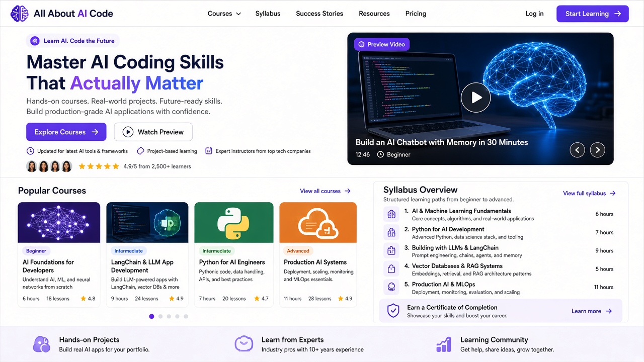
Task: Select the first carousel pagination dot
Action: click(151, 316)
